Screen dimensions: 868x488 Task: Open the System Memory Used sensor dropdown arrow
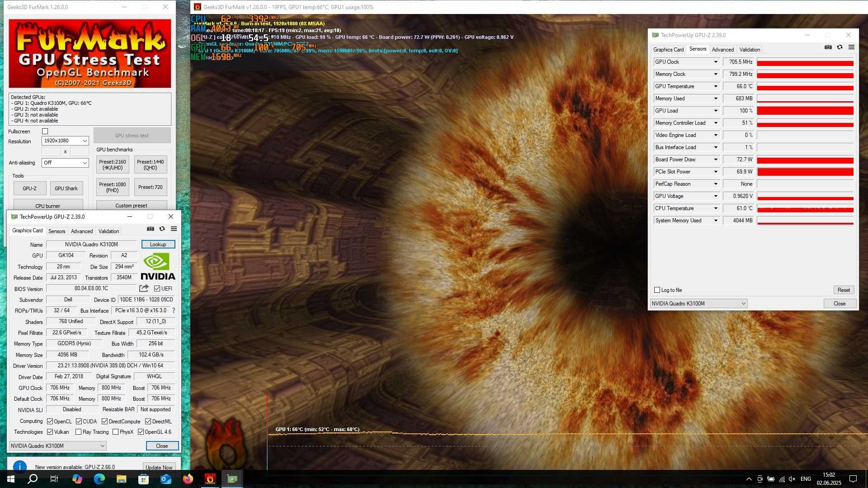(716, 221)
